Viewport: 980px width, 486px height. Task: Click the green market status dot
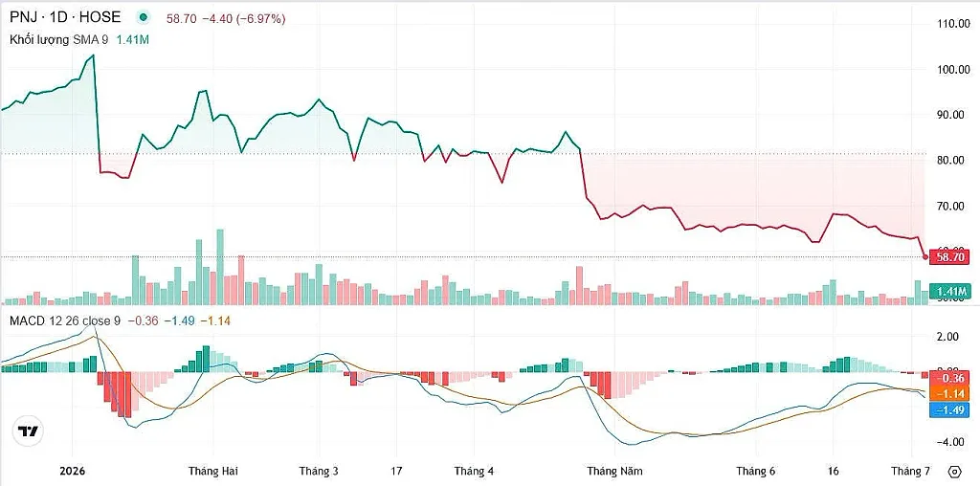click(x=145, y=18)
